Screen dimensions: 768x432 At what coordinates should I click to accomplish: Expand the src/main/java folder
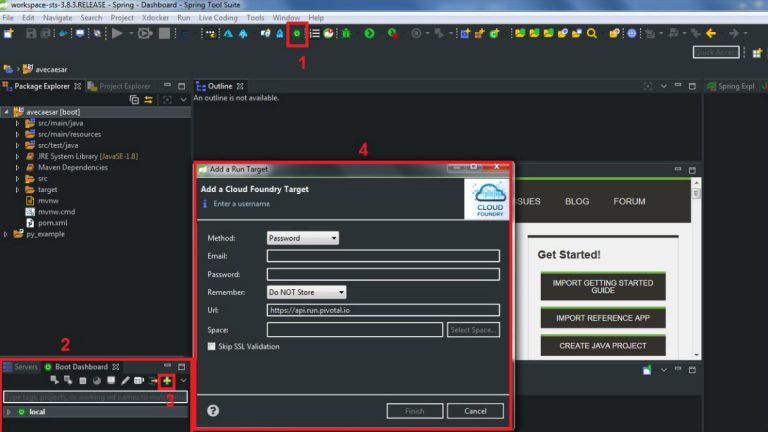(x=18, y=123)
